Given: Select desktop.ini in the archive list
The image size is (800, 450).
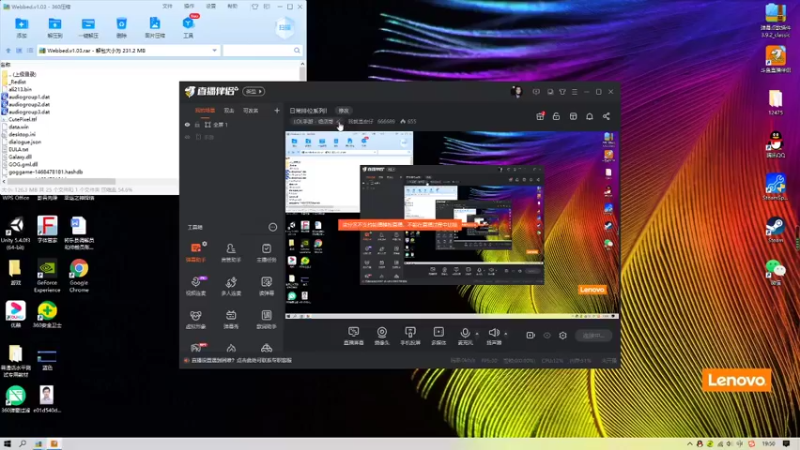Looking at the screenshot, I should (19, 134).
